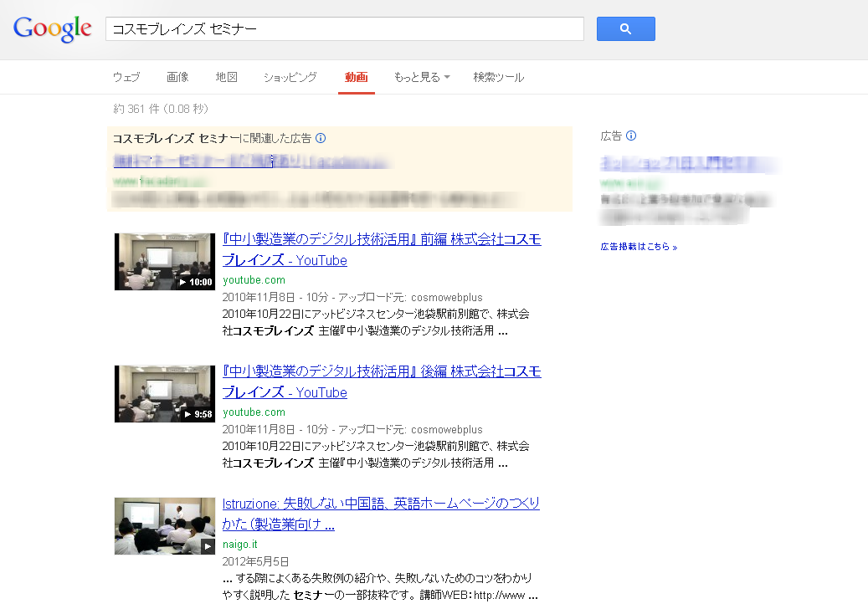Click the Google logo
The image size is (868, 614).
(53, 28)
